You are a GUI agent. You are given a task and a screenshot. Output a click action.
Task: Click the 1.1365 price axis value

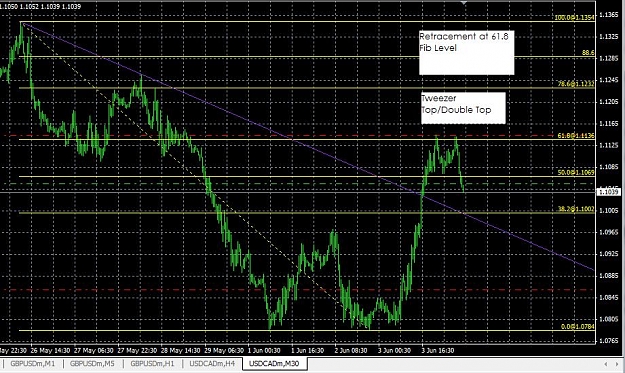pyautogui.click(x=609, y=15)
